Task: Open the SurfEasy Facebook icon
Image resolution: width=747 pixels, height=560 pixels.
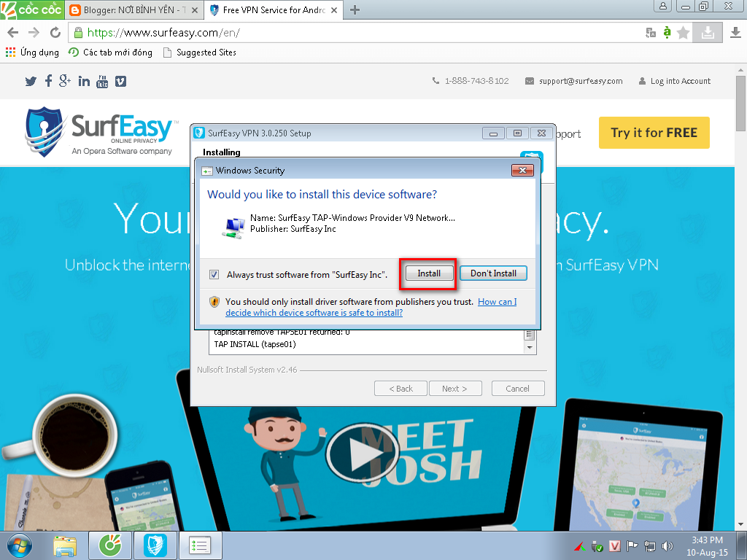Action: click(48, 81)
